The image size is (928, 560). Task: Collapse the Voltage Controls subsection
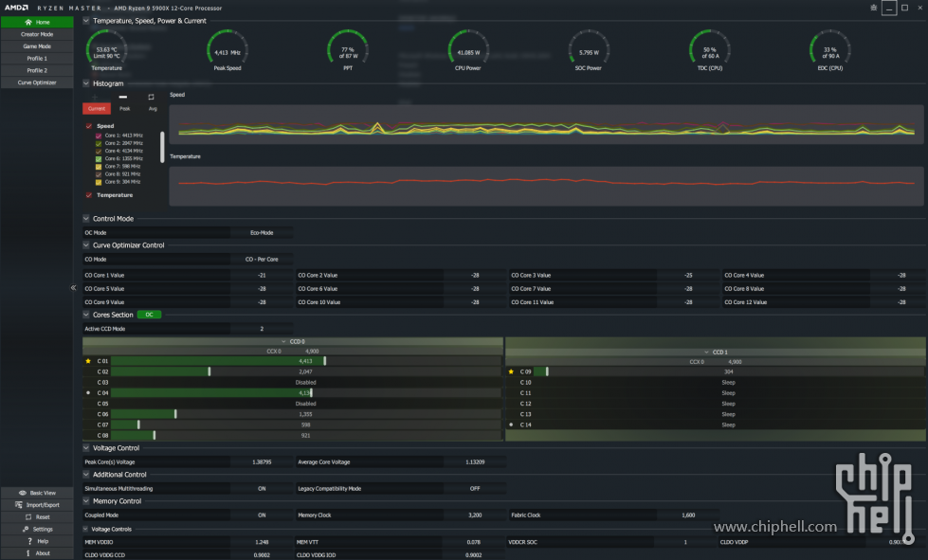[x=86, y=530]
